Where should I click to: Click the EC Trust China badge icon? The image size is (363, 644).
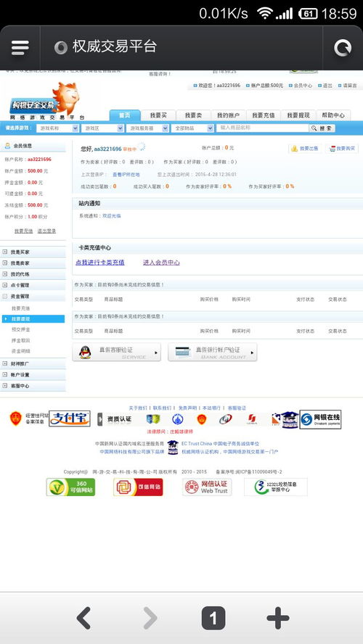173,447
